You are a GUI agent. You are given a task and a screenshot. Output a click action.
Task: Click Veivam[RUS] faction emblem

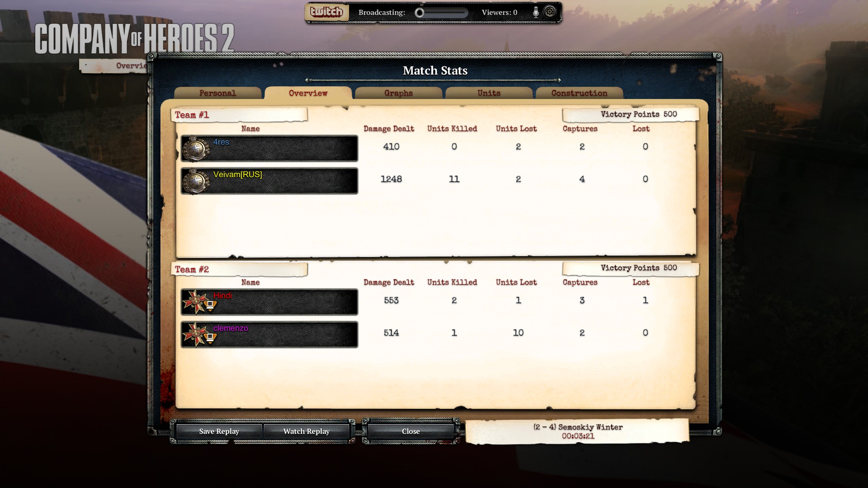[x=196, y=181]
